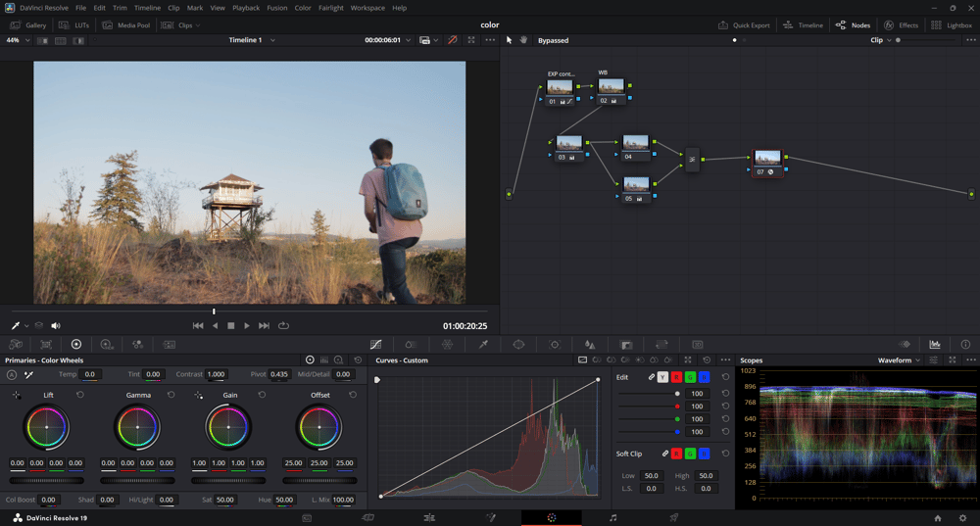Screen dimensions: 980x526
Task: Open the timecode display dropdown
Action: 388,40
